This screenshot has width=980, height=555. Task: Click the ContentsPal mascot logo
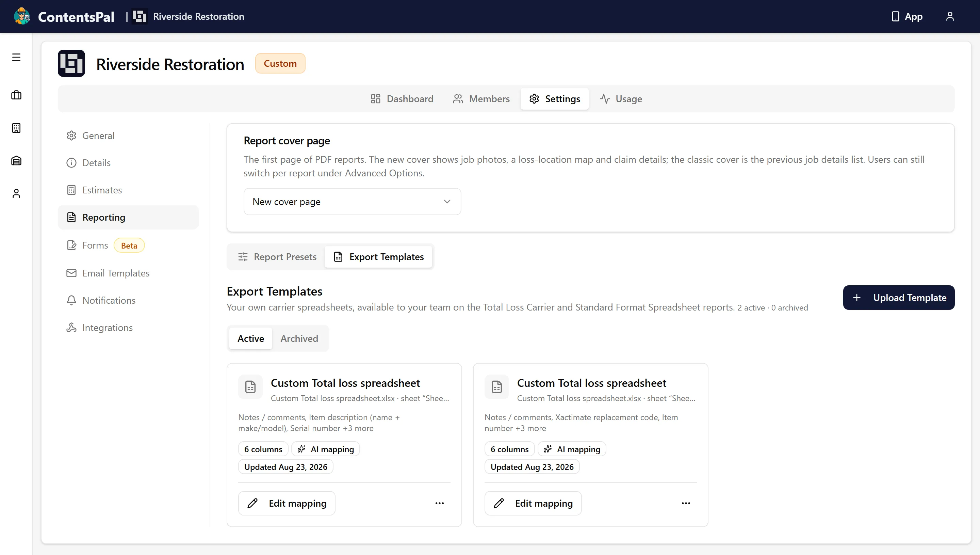pyautogui.click(x=22, y=16)
